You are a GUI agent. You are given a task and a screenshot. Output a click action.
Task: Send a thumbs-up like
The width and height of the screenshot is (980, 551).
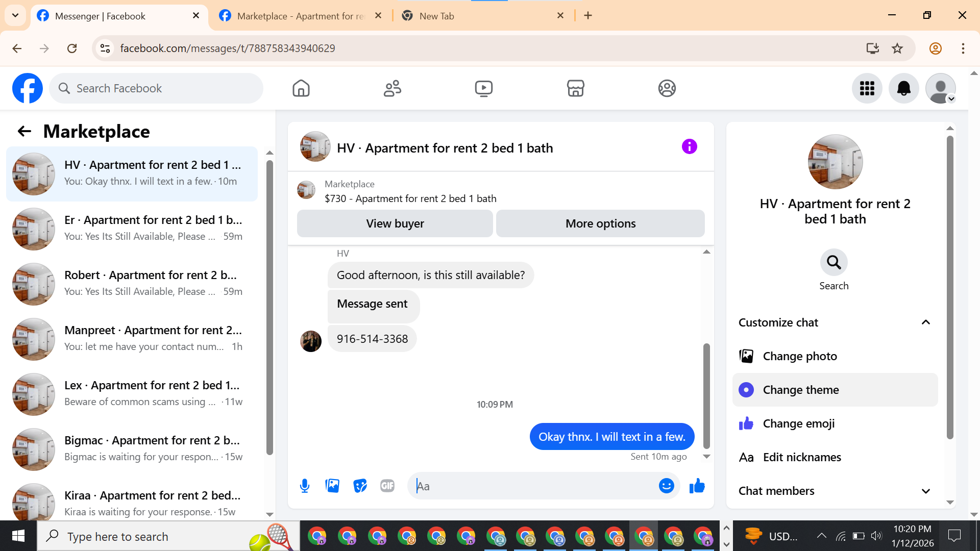click(697, 486)
